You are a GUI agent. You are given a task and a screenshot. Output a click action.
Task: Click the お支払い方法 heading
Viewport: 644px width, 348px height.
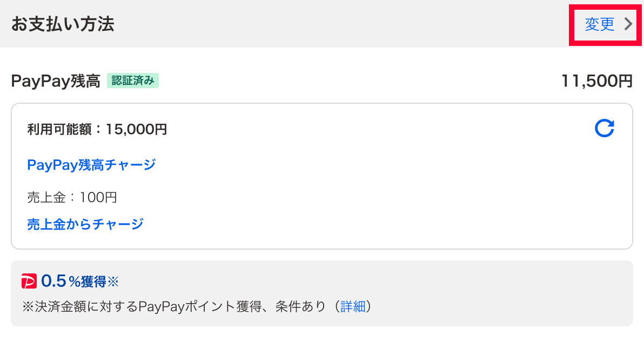tap(63, 24)
